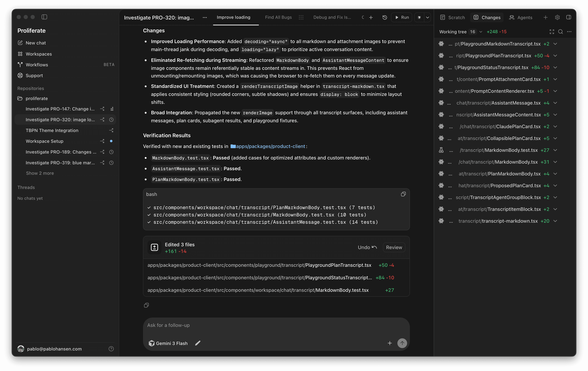588x371 pixels.
Task: Add a new chat tab with plus
Action: click(x=371, y=17)
